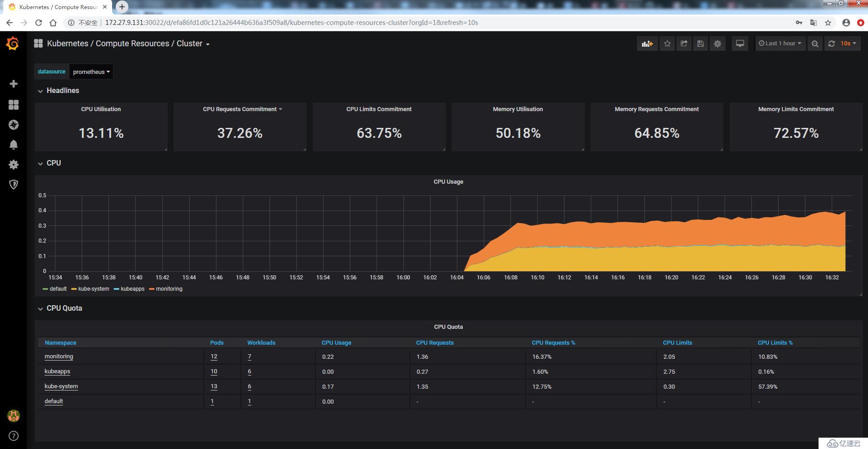Click the browser address bar URL

[291, 23]
